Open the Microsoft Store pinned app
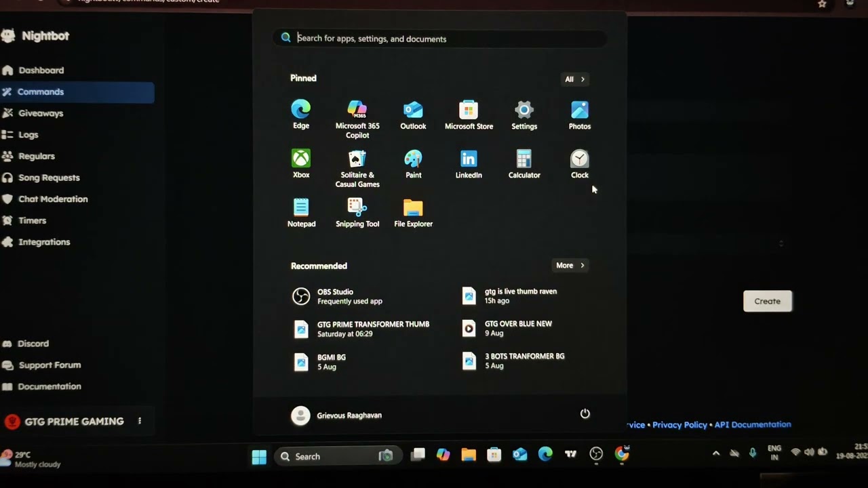868x488 pixels. [469, 115]
